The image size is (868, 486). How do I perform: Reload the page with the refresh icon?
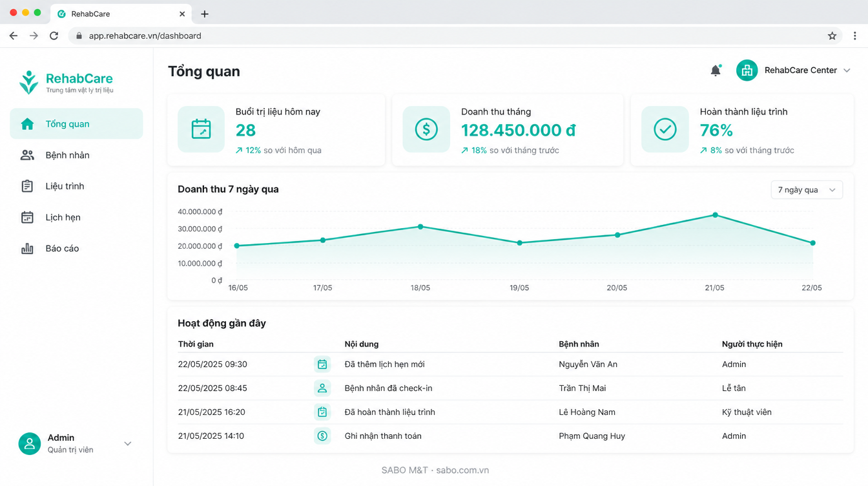coord(54,36)
